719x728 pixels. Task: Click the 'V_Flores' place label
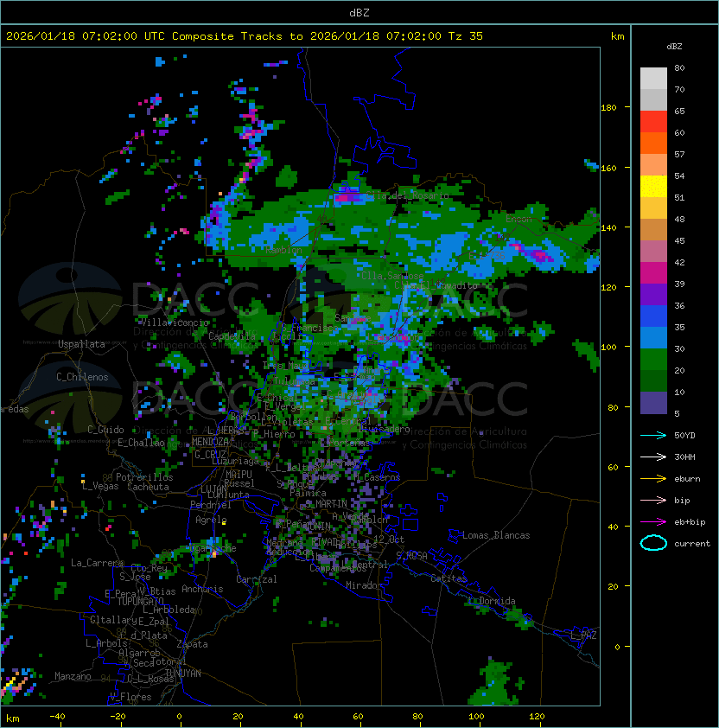(x=130, y=697)
